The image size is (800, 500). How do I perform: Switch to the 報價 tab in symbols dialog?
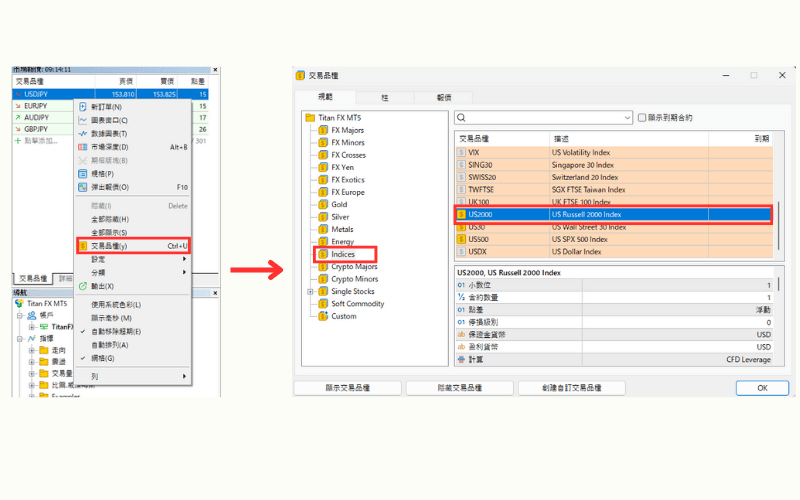click(444, 97)
